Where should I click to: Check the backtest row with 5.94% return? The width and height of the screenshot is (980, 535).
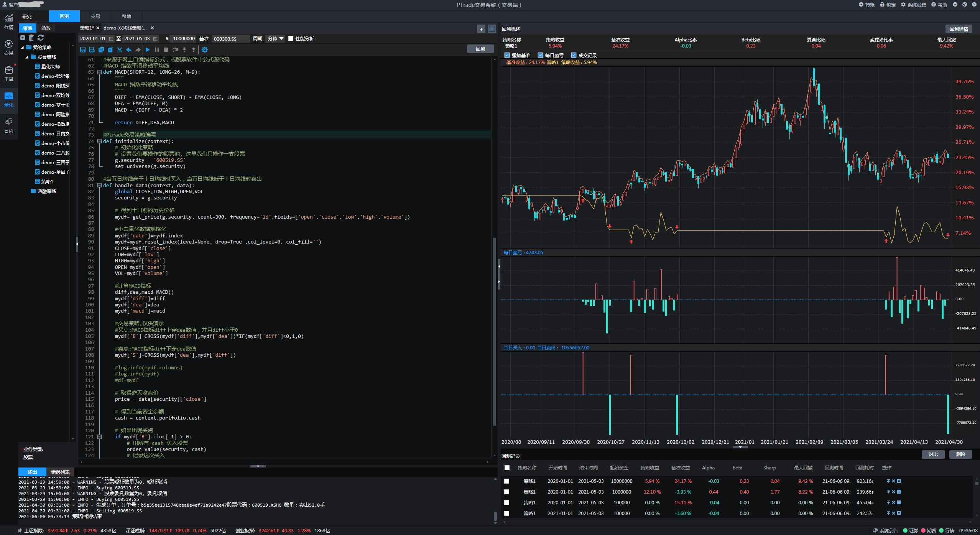tap(507, 481)
